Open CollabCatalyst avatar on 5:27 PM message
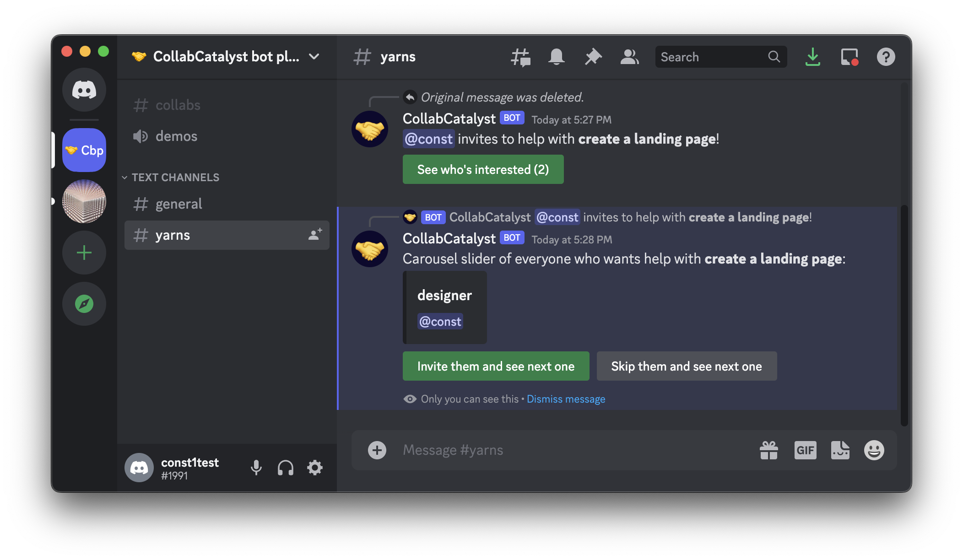Viewport: 963px width, 560px height. [x=370, y=129]
